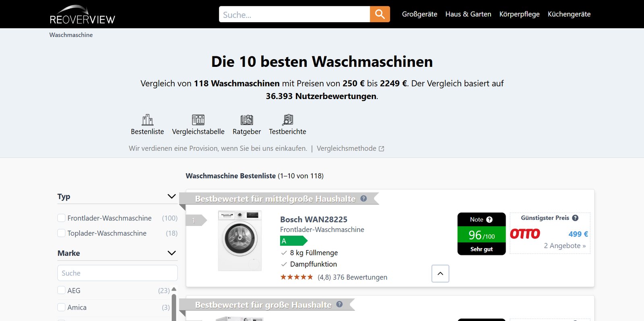Viewport: 644px width, 321px height.
Task: Click the REOVERVIEW logo
Action: 82,15
